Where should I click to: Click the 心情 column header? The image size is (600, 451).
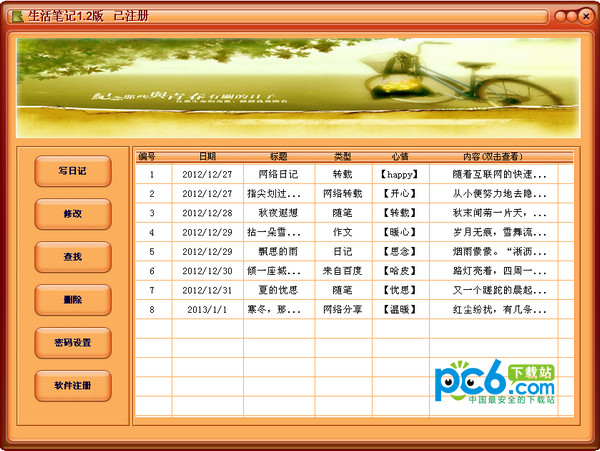399,157
